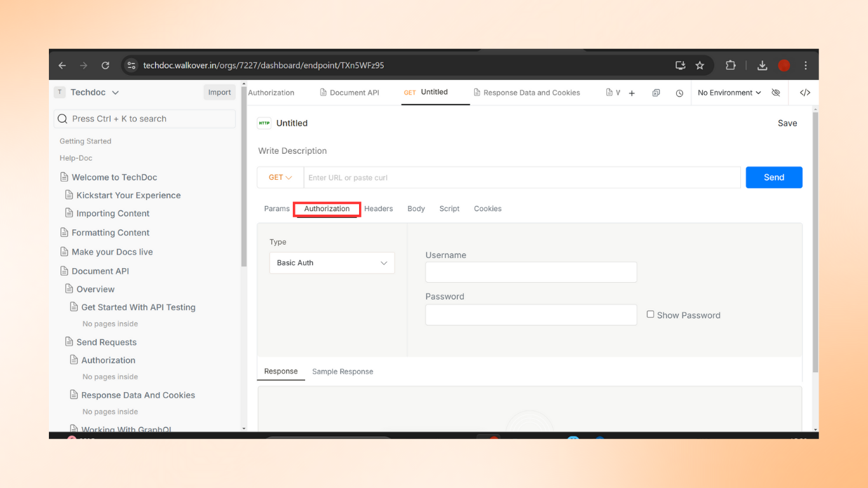The image size is (868, 488).
Task: Reload the page with the refresh icon
Action: pyautogui.click(x=105, y=65)
